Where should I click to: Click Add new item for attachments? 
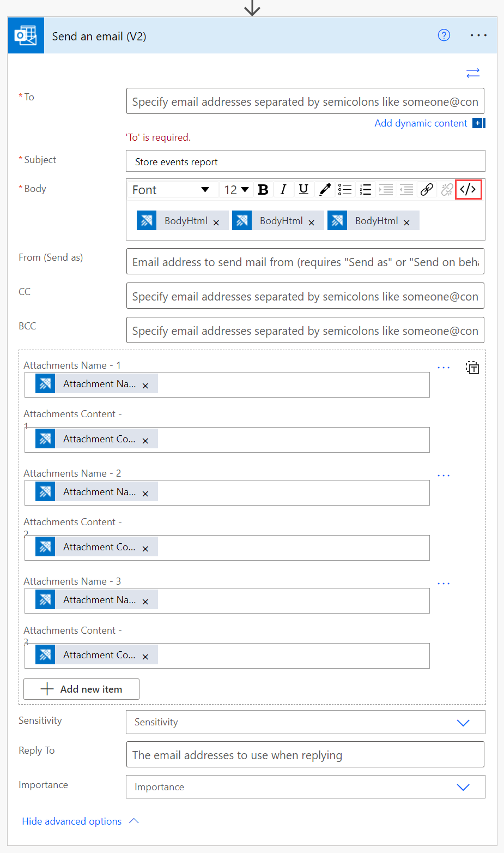[81, 689]
